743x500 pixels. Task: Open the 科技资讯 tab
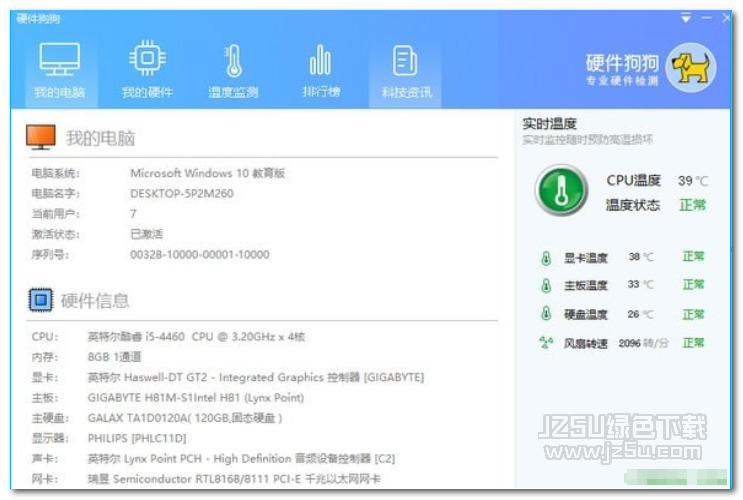406,70
